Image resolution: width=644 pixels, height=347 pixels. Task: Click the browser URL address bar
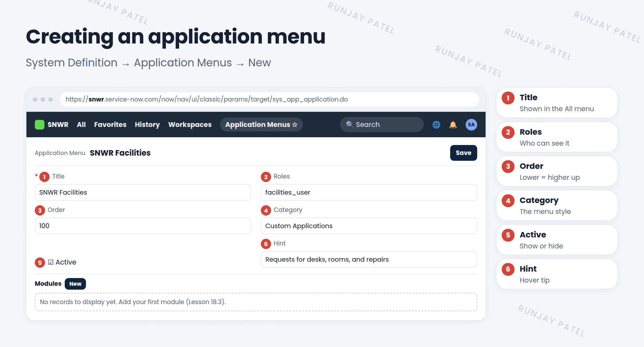(x=269, y=99)
